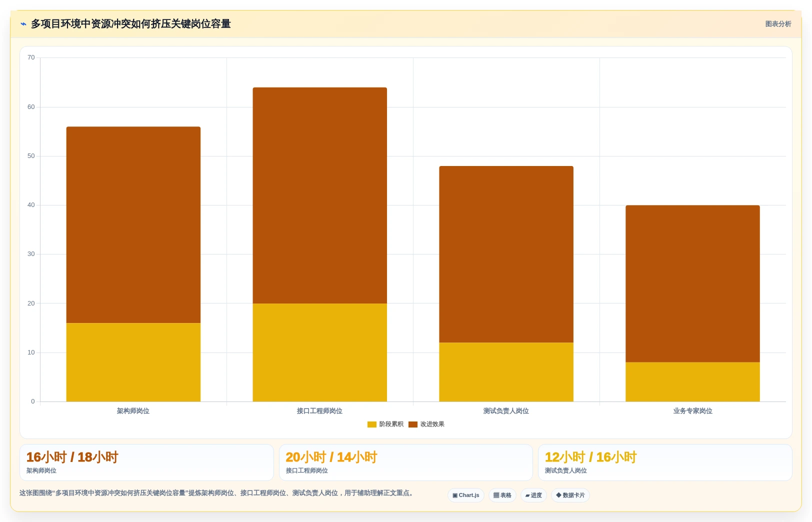This screenshot has height=522, width=812.
Task: Click the yellow bar segment for 接口工程师岗位
Action: coord(320,352)
